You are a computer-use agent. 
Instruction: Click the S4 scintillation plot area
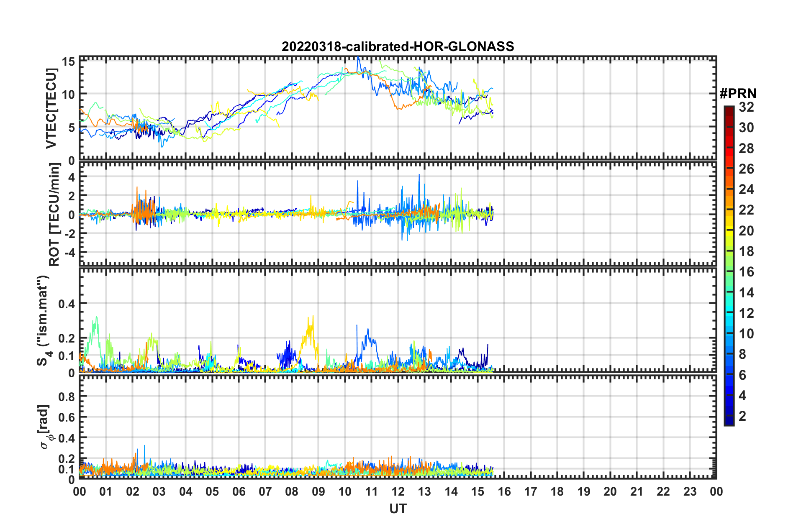398,320
